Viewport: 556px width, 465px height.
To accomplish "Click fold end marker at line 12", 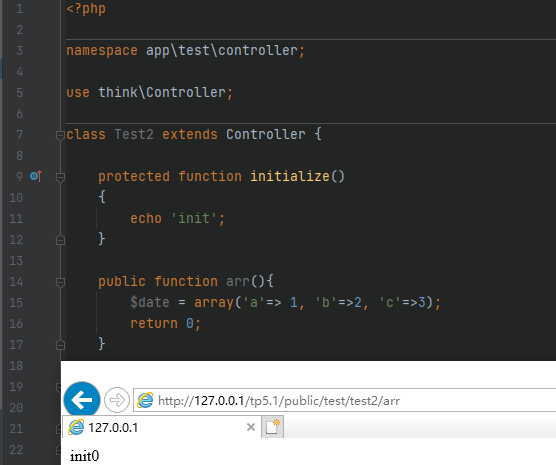I will pyautogui.click(x=60, y=240).
